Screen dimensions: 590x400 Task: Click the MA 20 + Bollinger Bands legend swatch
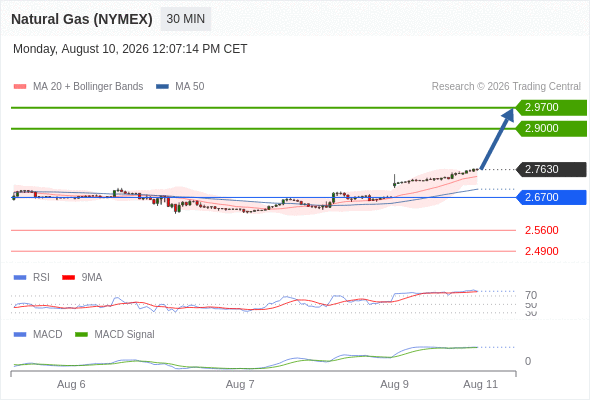point(20,87)
